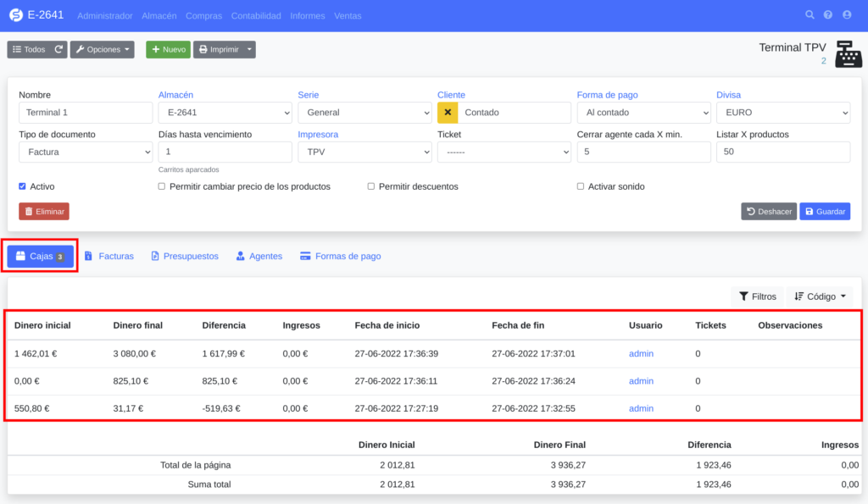Image resolution: width=868 pixels, height=504 pixels.
Task: Open the Filtros filter button
Action: tap(757, 296)
